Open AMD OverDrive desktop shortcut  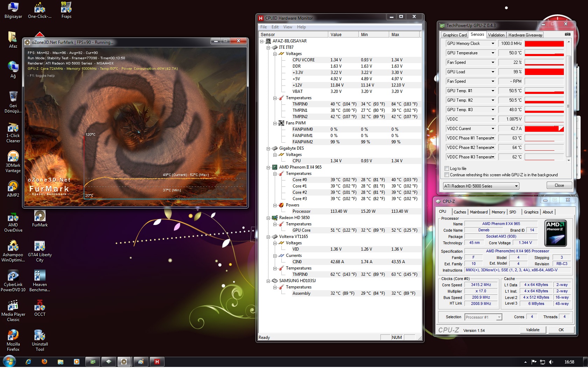[x=13, y=222]
